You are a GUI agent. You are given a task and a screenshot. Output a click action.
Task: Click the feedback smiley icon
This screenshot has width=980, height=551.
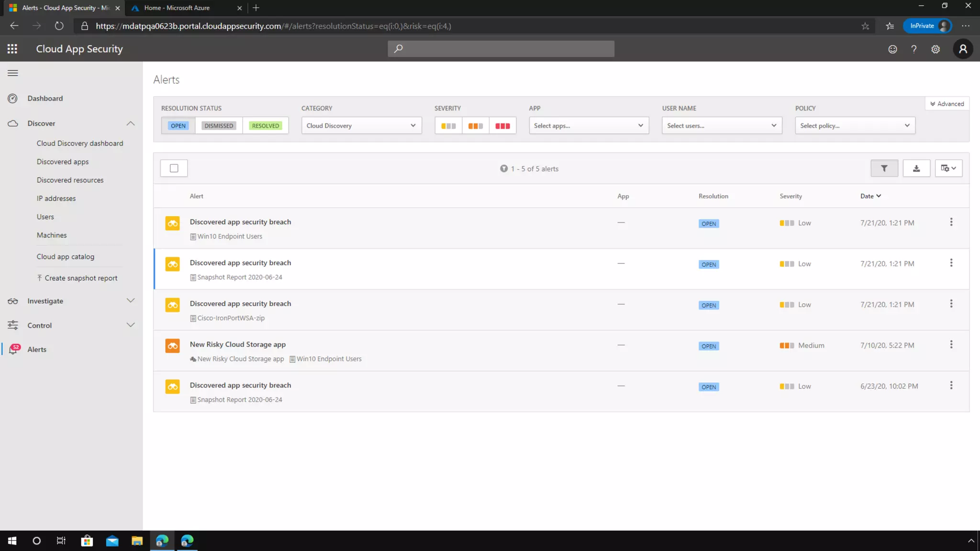click(x=892, y=49)
